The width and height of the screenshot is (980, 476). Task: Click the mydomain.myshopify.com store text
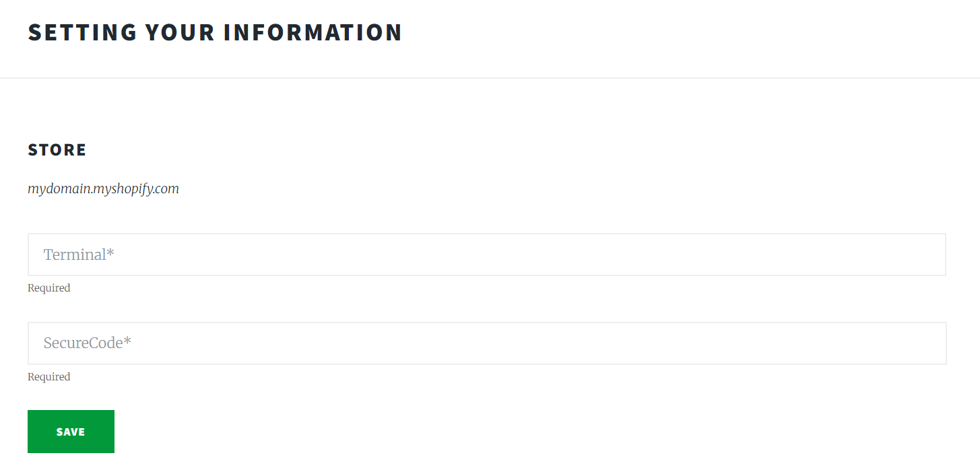tap(103, 189)
